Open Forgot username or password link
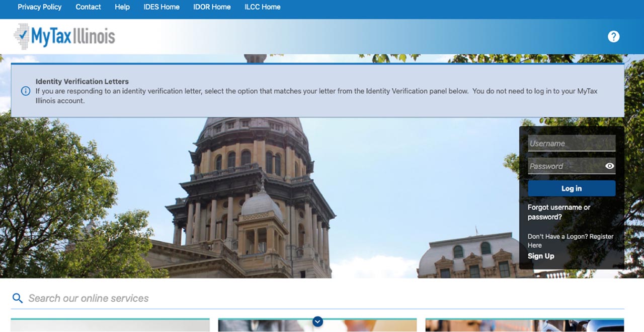The image size is (644, 332). coord(558,212)
